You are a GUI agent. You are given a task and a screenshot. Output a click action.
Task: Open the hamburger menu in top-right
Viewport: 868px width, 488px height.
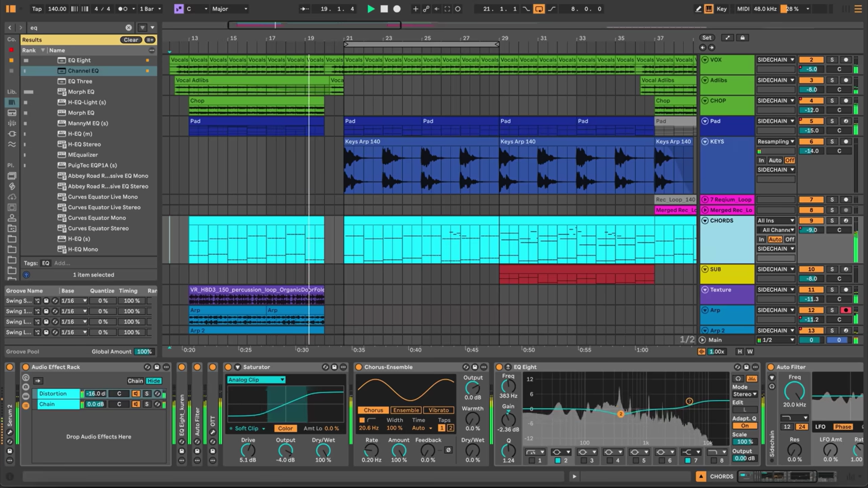[x=858, y=9]
